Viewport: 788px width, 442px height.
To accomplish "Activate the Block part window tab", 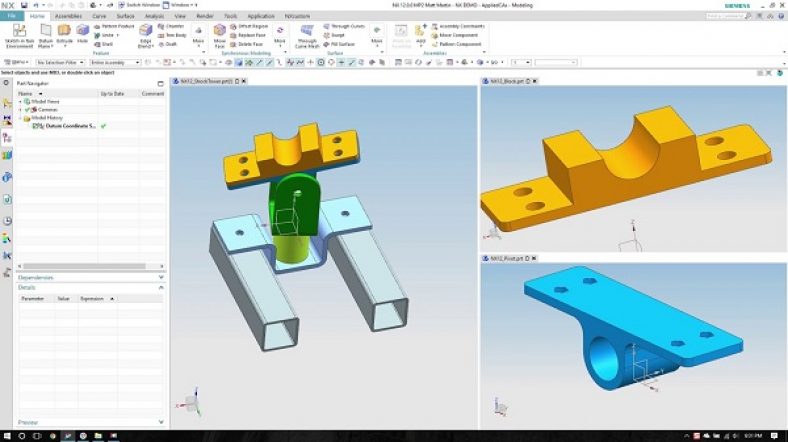I will (x=507, y=81).
